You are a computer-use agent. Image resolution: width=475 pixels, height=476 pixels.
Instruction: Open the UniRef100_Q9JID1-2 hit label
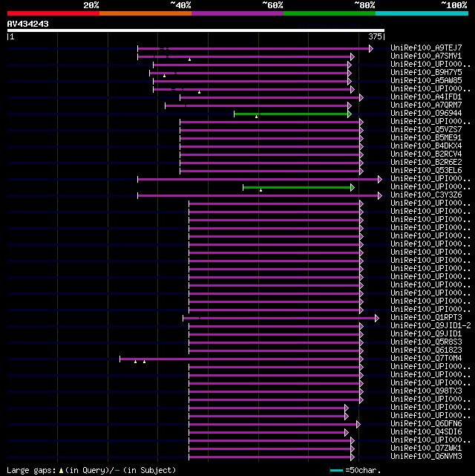[430, 326]
